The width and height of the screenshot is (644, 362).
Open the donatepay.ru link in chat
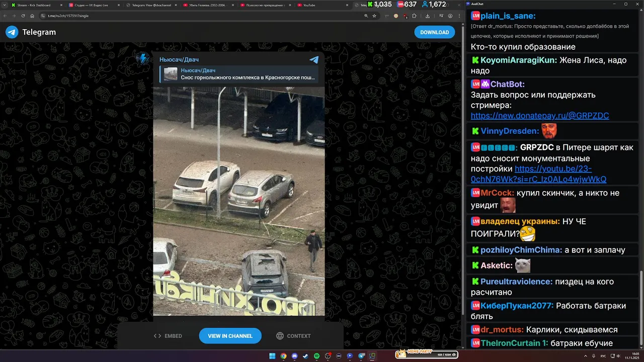540,116
